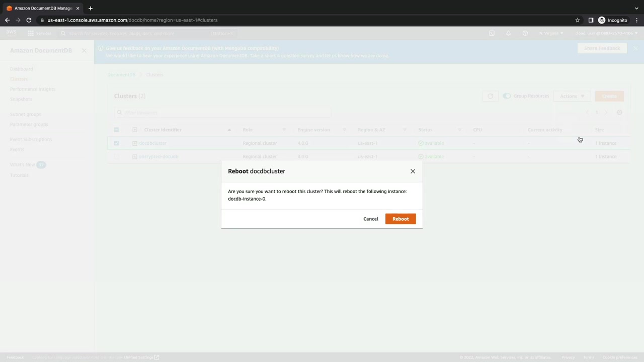Go to the next page of clusters
The image size is (644, 362).
coord(606,113)
